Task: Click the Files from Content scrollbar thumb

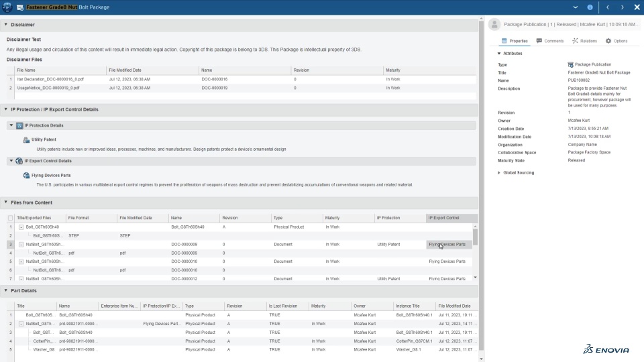Action: coord(475,237)
